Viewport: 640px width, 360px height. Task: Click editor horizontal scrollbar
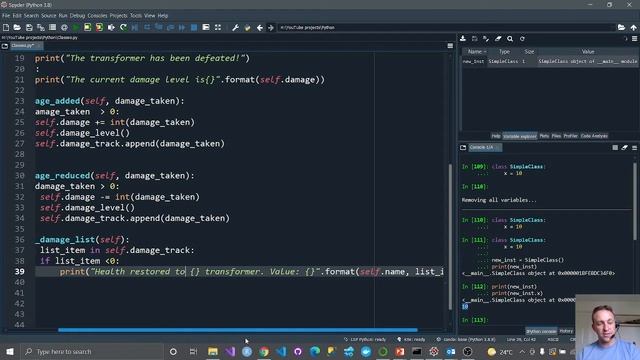(238, 330)
